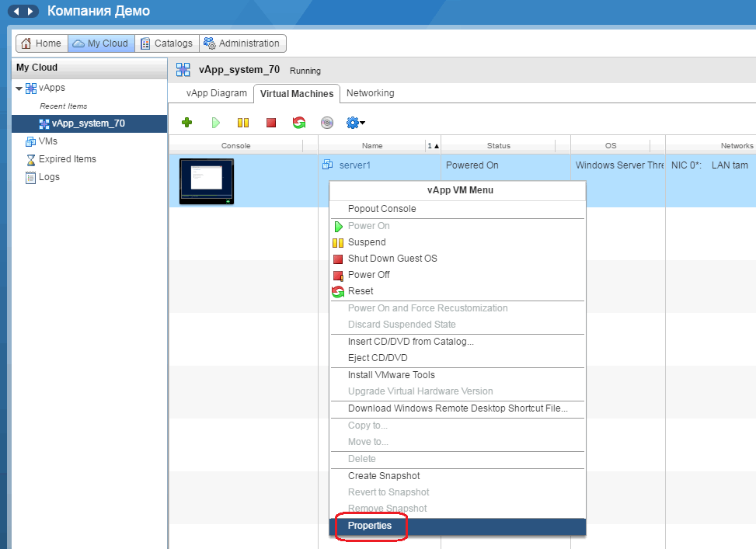
Task: Click the Running status label
Action: click(305, 71)
